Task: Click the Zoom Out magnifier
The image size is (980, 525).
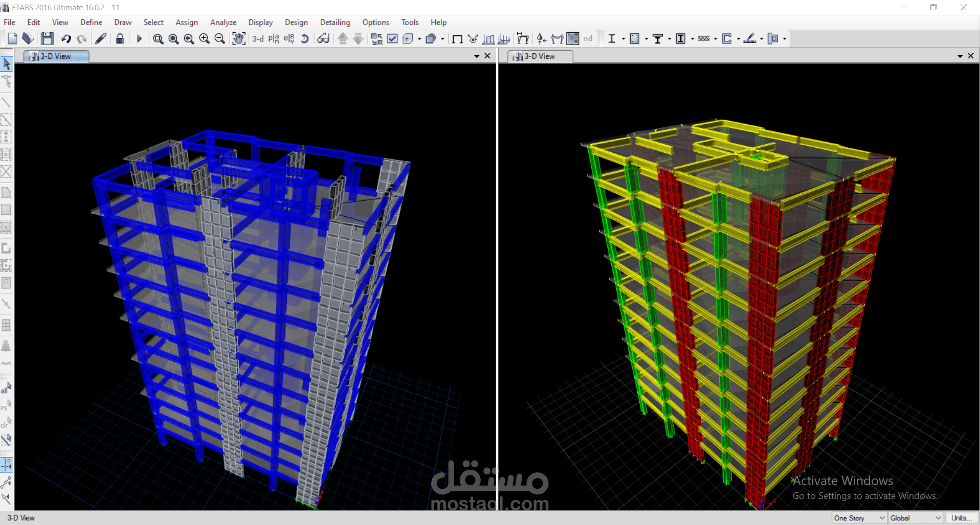Action: [219, 39]
